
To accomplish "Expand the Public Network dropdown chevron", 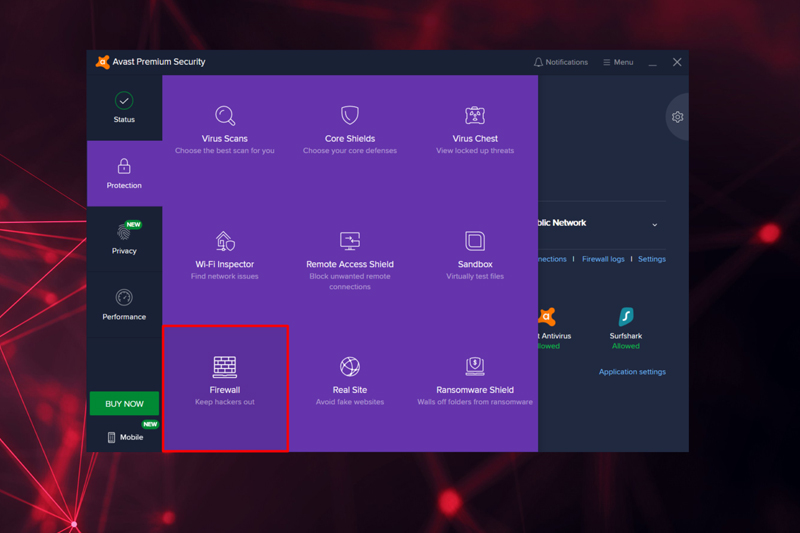I will [655, 225].
